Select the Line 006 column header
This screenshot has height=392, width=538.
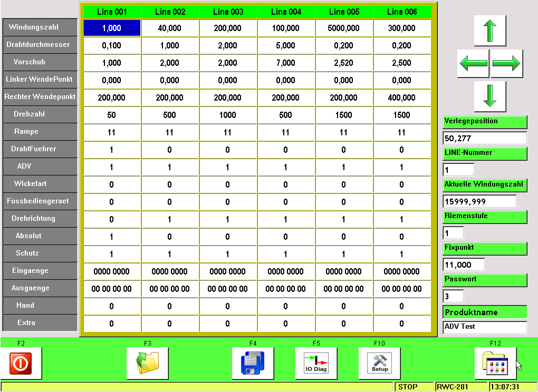[402, 12]
